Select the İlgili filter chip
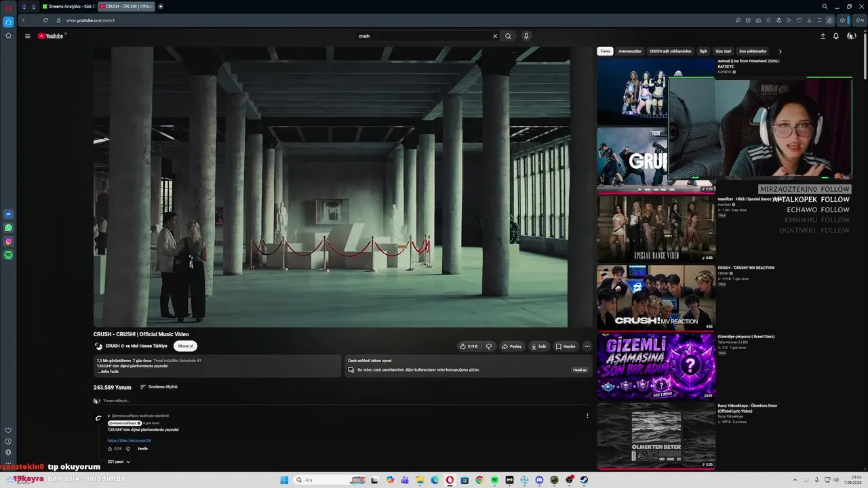This screenshot has width=868, height=488. [703, 51]
